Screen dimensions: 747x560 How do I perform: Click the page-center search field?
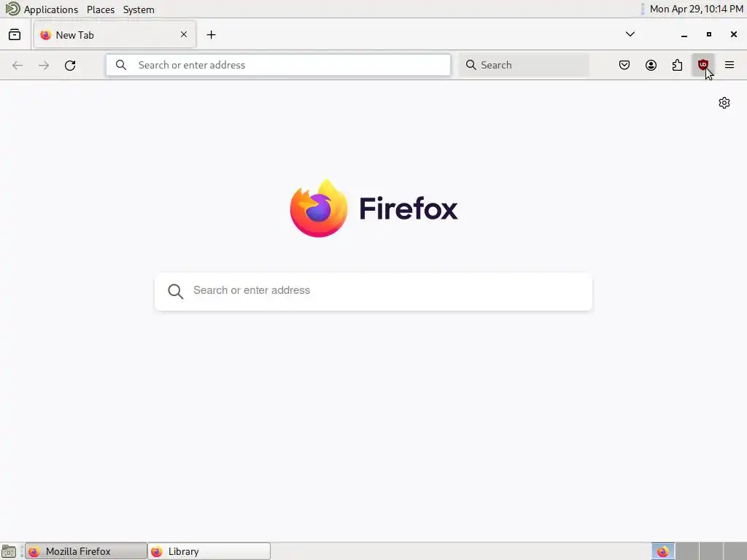tap(373, 292)
